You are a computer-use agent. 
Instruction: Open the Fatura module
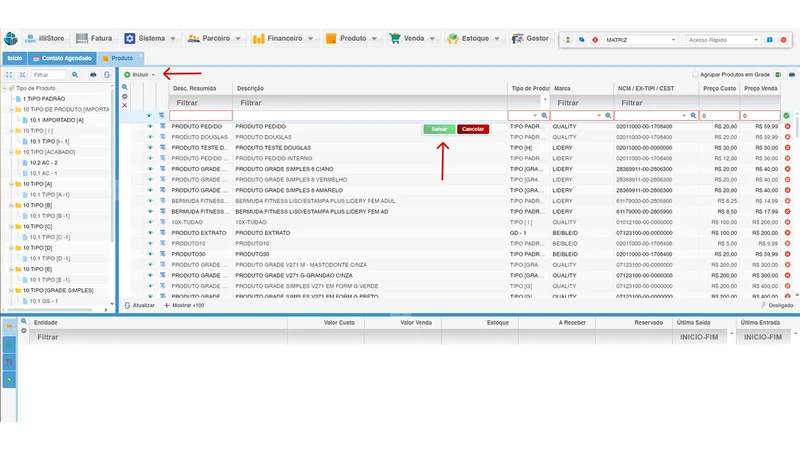(94, 38)
